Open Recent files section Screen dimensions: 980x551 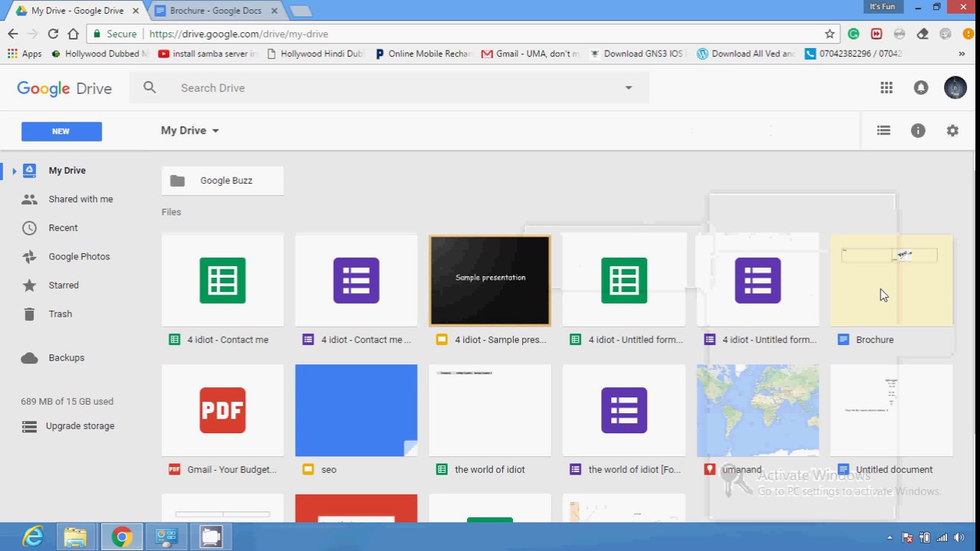(63, 228)
